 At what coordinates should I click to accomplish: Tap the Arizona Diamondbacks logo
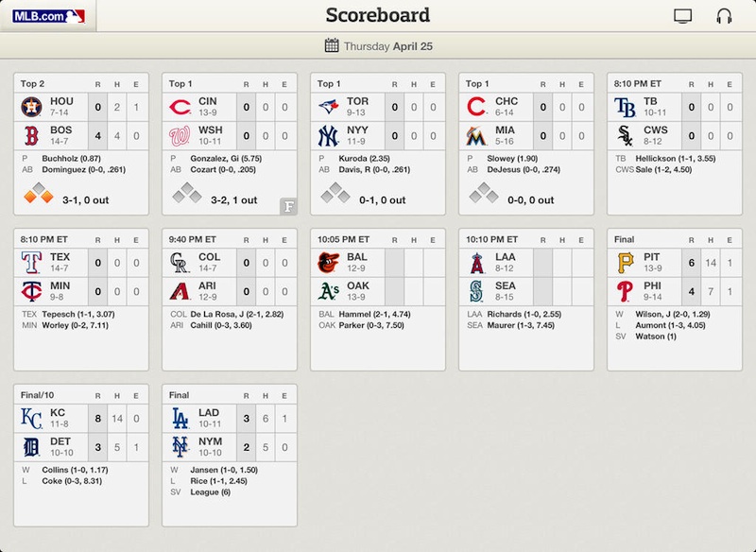click(x=180, y=291)
